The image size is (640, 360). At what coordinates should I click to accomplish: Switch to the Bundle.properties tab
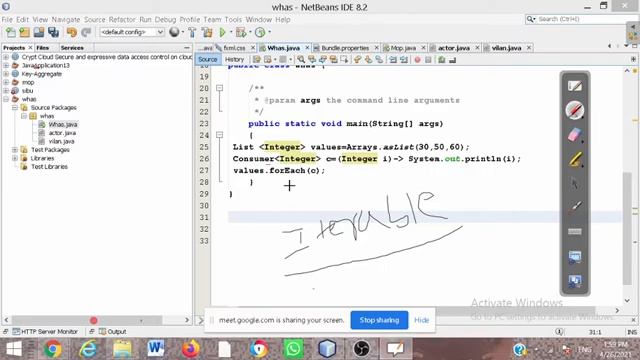(x=345, y=48)
